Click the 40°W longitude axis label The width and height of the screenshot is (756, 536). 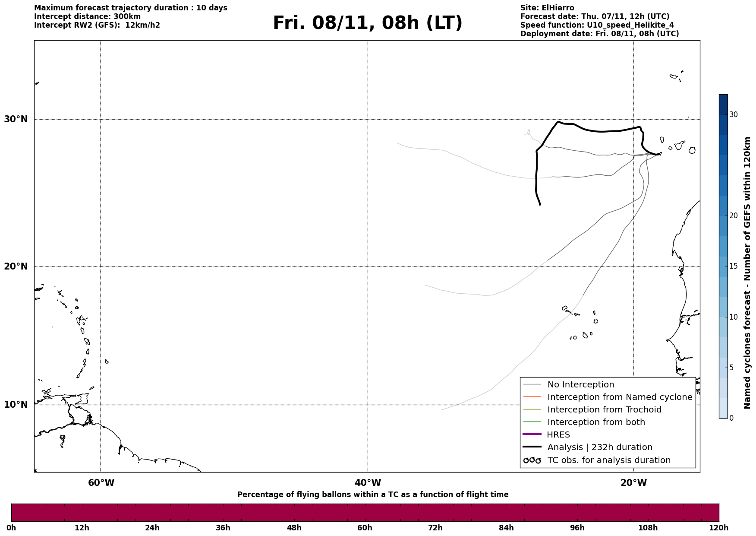(x=368, y=483)
